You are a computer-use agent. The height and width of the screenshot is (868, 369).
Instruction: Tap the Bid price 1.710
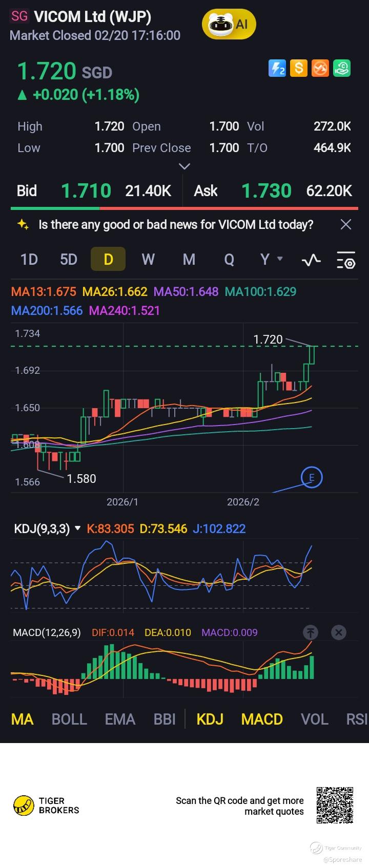86,191
